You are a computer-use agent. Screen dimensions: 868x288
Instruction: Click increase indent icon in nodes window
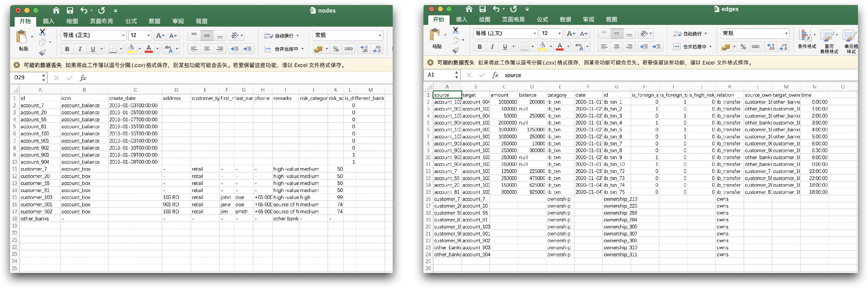pyautogui.click(x=248, y=49)
